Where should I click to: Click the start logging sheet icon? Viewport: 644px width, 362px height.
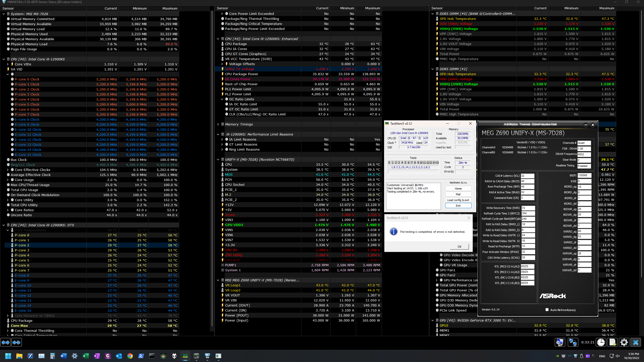tap(613, 342)
